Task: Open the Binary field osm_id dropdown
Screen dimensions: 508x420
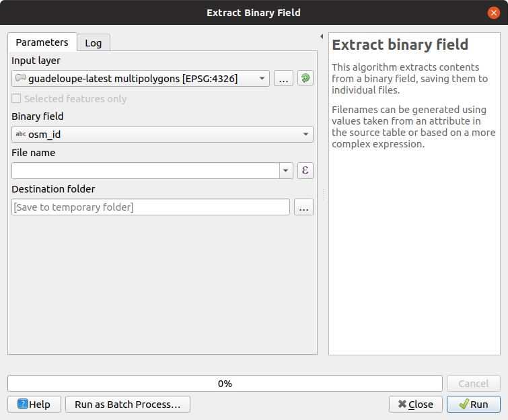Action: [162, 134]
